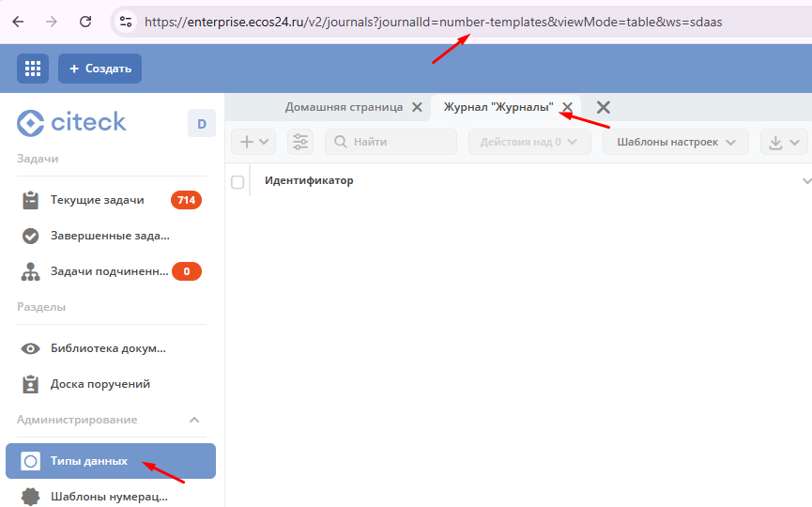Open the apps grid menu

(33, 69)
